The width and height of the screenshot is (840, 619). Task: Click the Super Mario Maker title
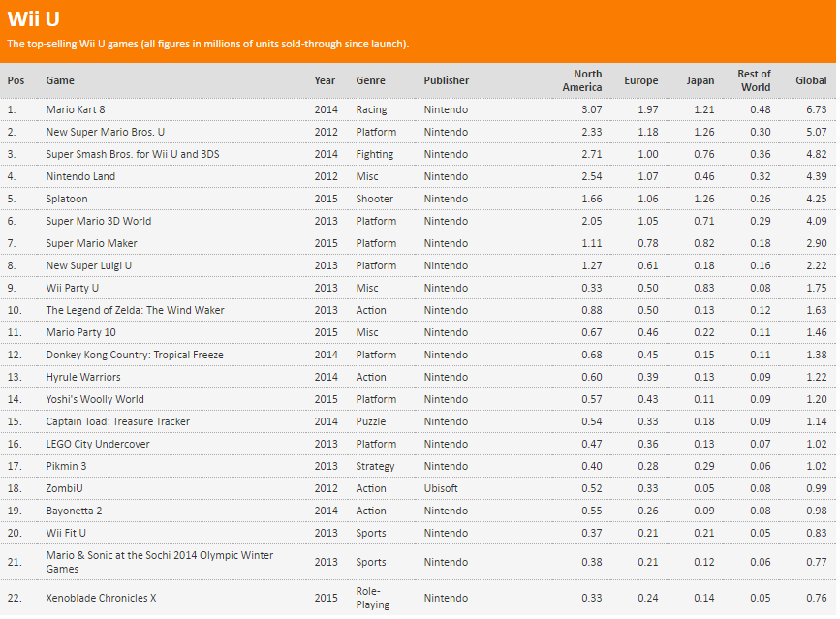point(92,244)
